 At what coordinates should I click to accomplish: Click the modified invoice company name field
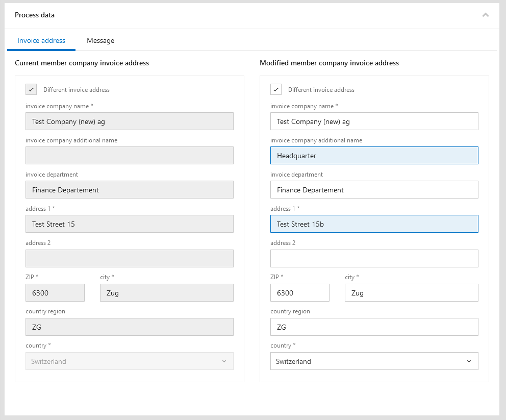point(374,121)
